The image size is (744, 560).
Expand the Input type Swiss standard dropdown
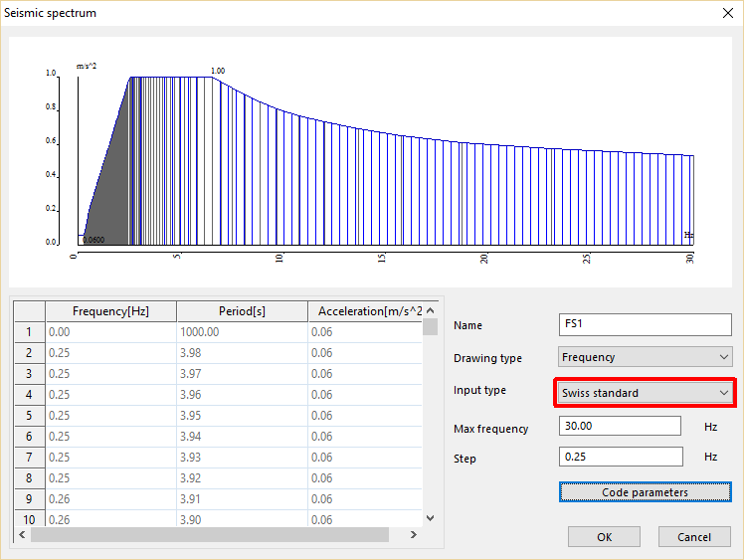645,392
